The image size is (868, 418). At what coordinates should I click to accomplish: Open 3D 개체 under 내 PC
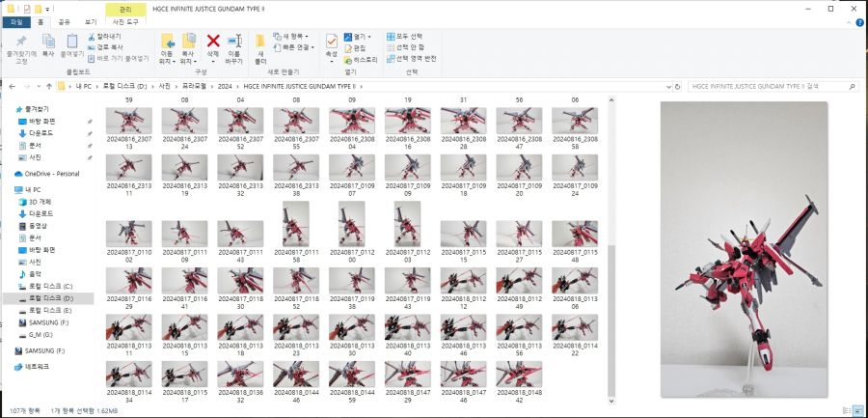click(x=36, y=202)
